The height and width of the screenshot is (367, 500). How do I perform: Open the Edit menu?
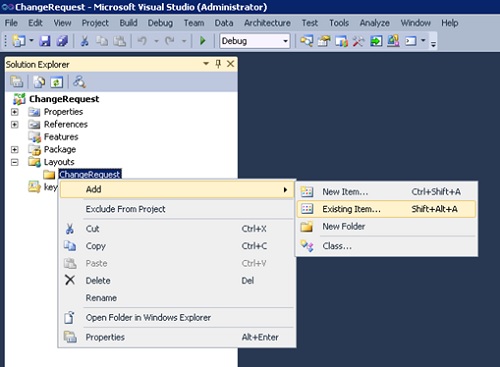[x=35, y=23]
